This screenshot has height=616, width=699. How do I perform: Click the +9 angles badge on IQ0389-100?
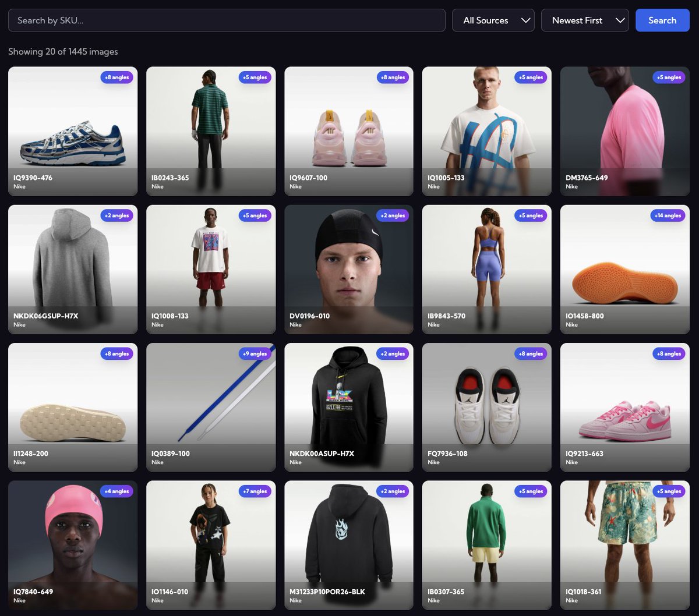(x=255, y=353)
